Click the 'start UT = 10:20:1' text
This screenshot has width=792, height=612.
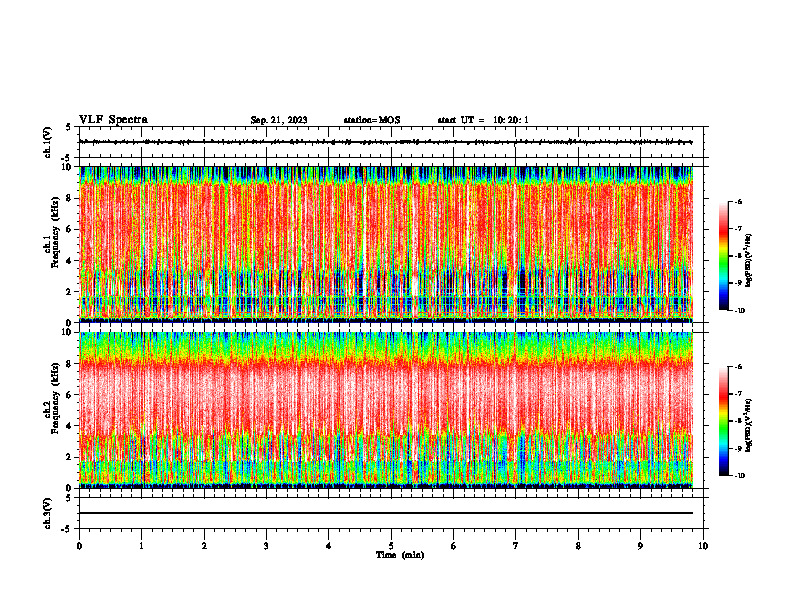click(483, 120)
